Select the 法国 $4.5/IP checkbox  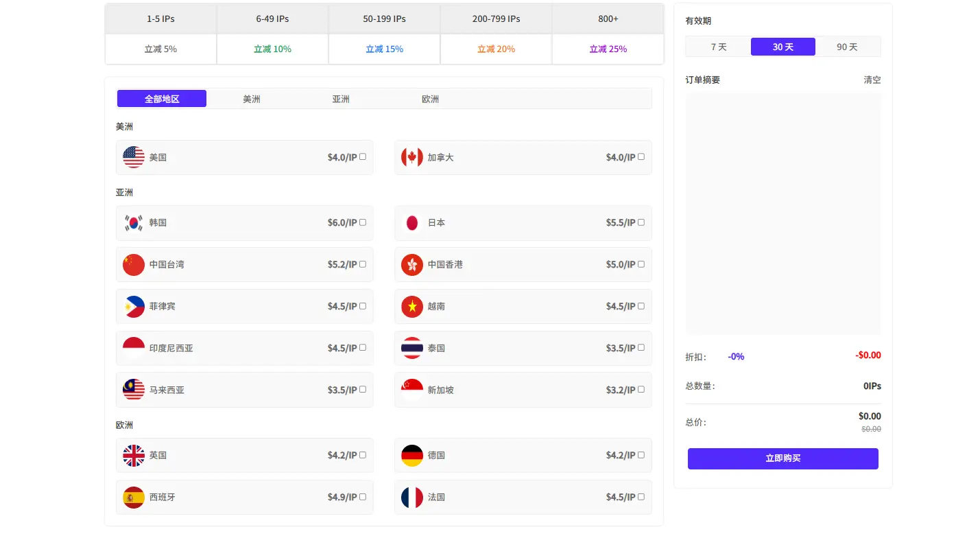[x=641, y=496]
